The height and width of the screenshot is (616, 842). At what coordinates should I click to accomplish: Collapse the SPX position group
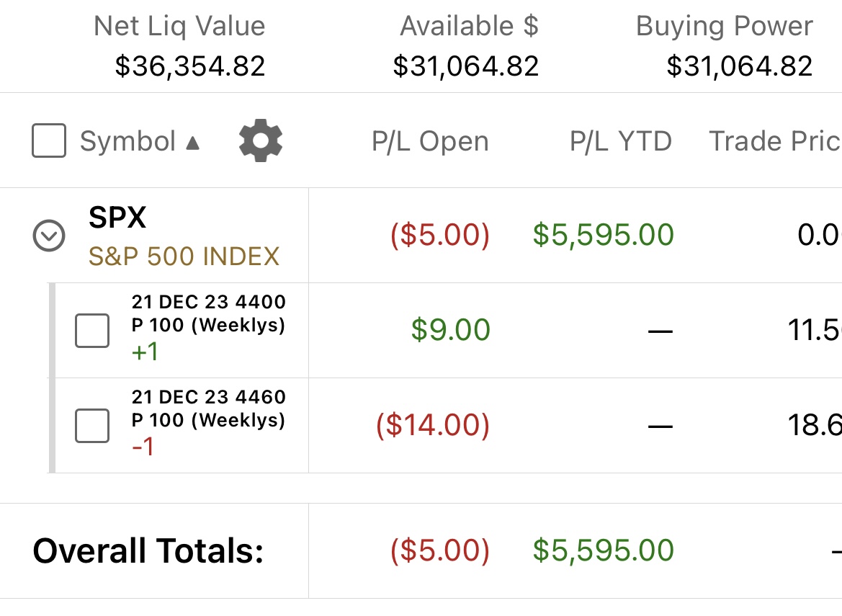pos(49,235)
